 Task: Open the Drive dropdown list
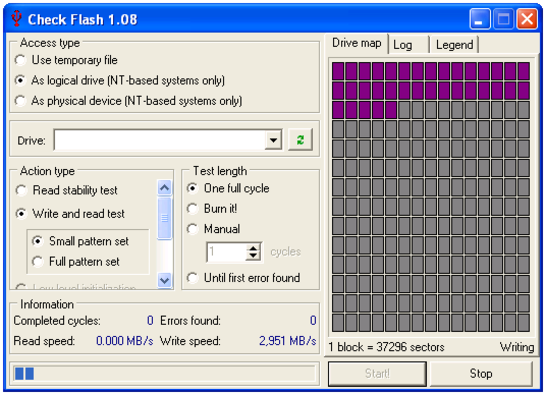click(273, 140)
